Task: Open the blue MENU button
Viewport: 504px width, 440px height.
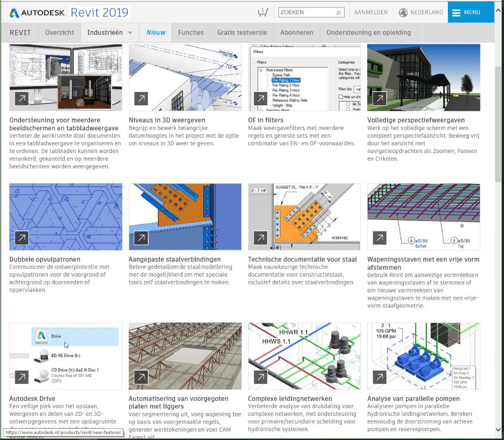Action: coord(471,12)
